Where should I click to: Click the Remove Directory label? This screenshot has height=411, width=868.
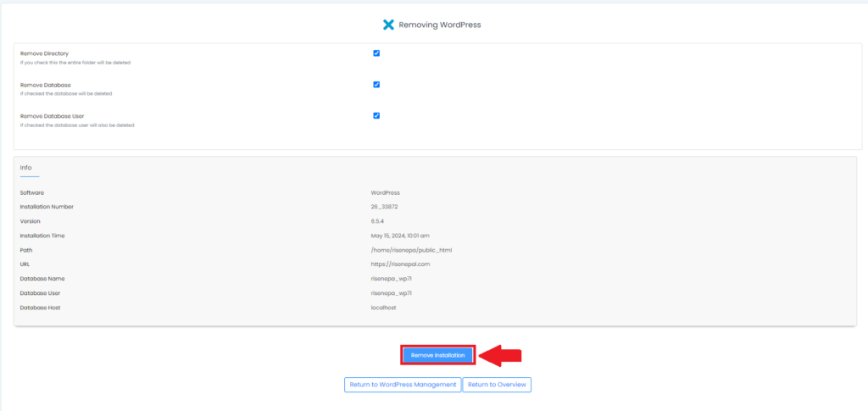click(44, 53)
